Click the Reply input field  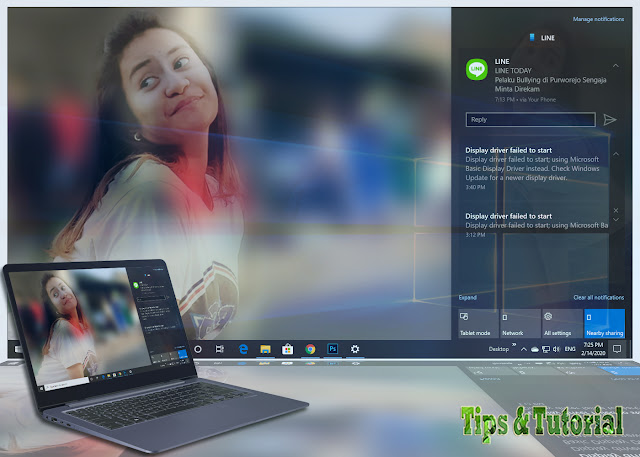point(530,120)
